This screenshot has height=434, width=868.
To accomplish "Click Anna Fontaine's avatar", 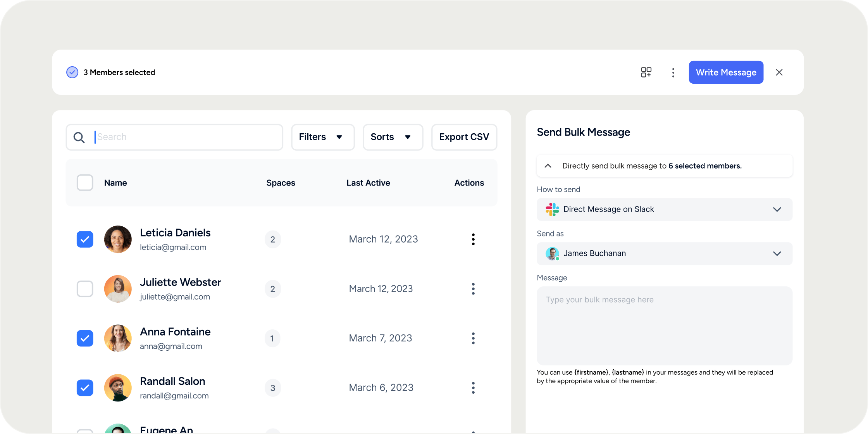I will 118,338.
